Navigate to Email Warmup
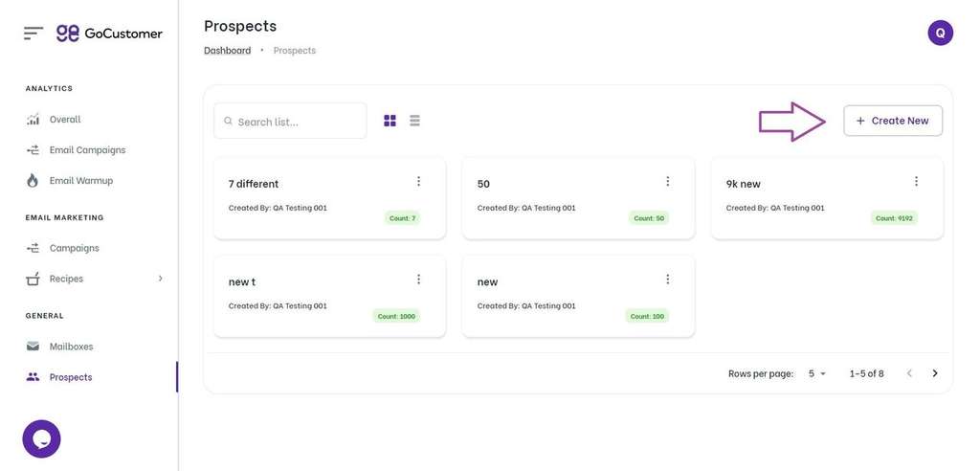The height and width of the screenshot is (471, 980). 81,180
